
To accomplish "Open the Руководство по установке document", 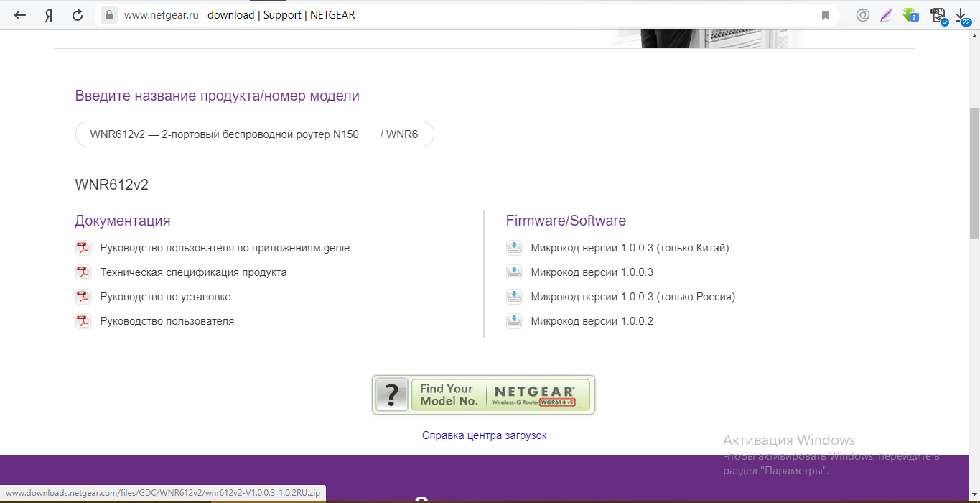I will [x=165, y=297].
